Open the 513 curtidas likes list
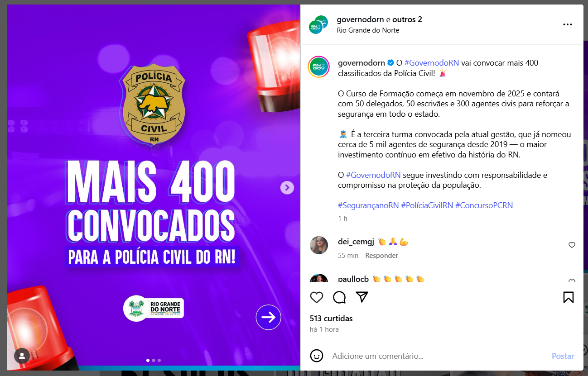The height and width of the screenshot is (376, 588). point(331,319)
